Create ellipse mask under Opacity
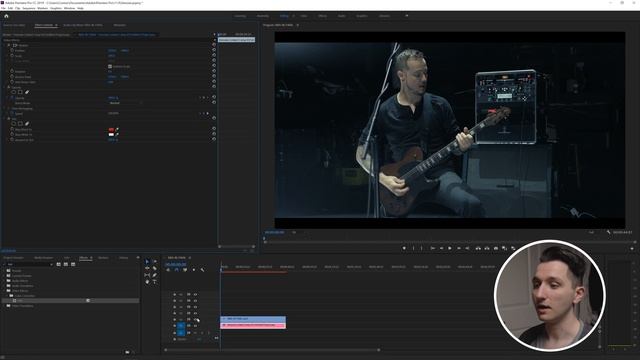Viewport: 640px width, 360px height. pyautogui.click(x=13, y=92)
